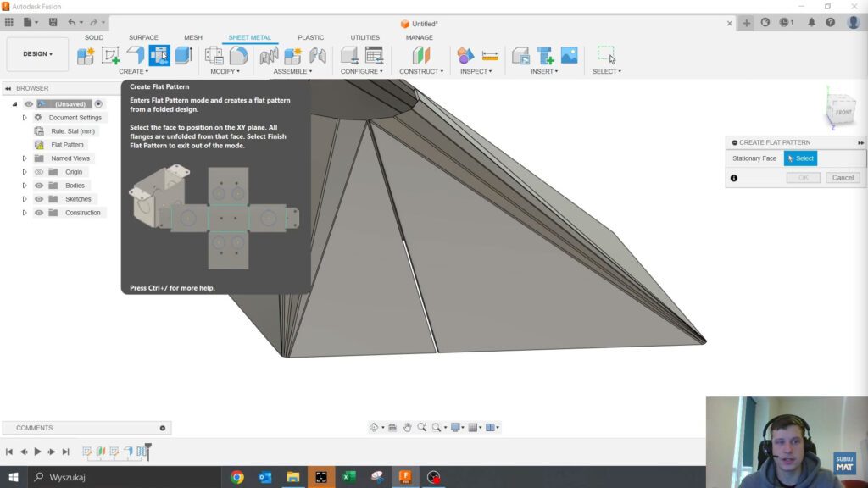This screenshot has height=488, width=868.
Task: Click the Convert to Sheet Metal icon
Action: tap(183, 55)
